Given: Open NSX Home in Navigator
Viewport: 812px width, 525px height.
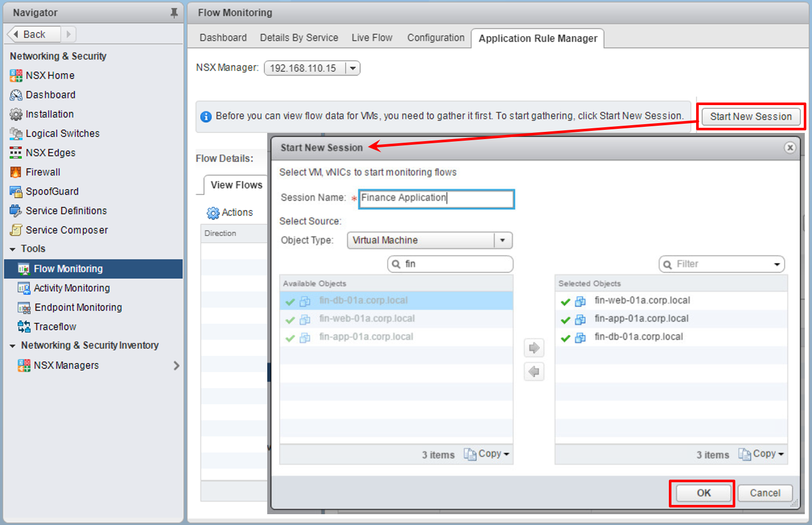Looking at the screenshot, I should (50, 75).
